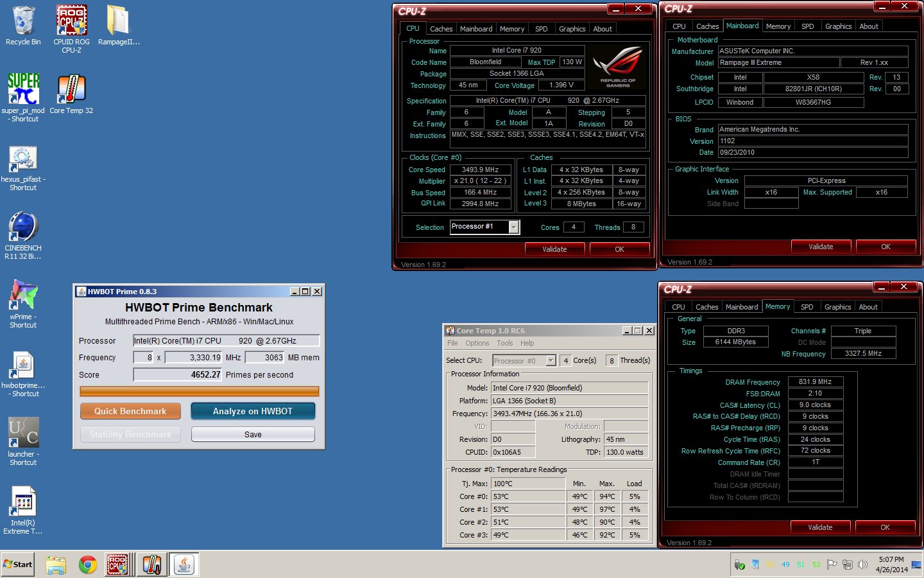Open the About tab in CPU-Z Memory window

click(x=868, y=307)
